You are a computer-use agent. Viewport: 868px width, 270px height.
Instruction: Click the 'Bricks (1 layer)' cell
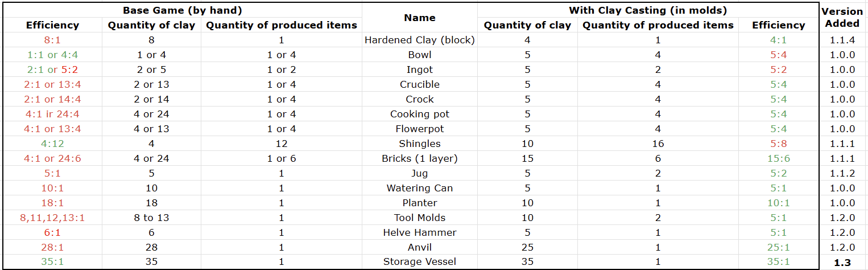(x=419, y=158)
